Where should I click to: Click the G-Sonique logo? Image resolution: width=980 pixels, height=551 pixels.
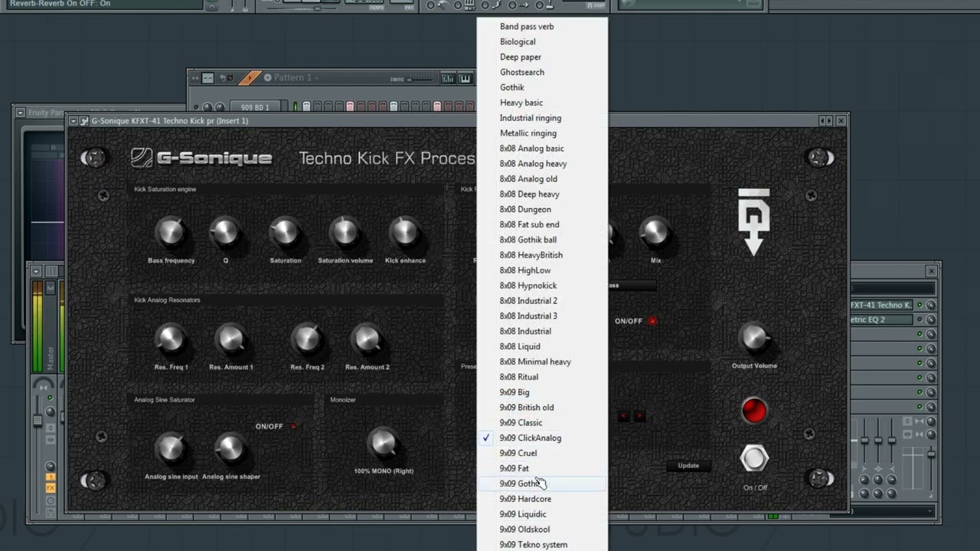(x=201, y=158)
